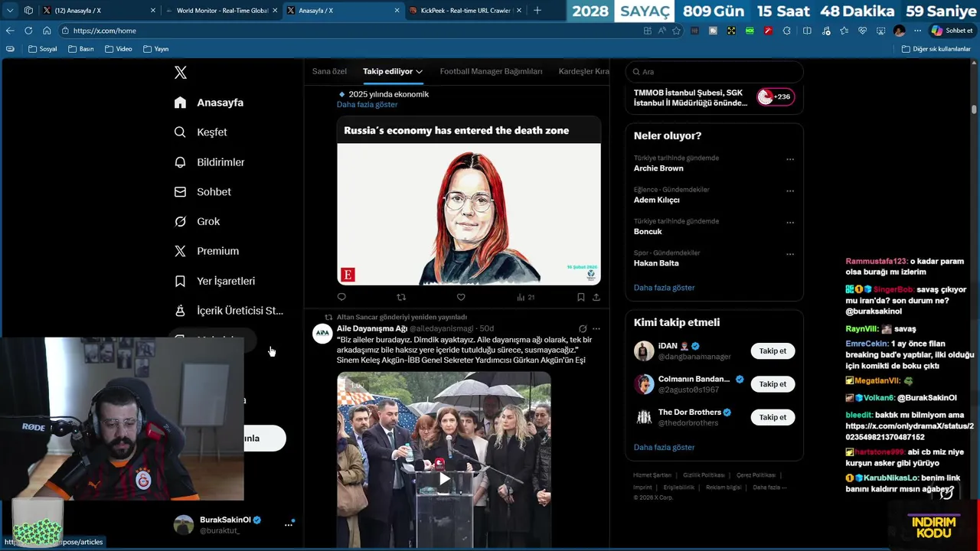
Task: Click Sohbet et Copilot button
Action: click(x=952, y=31)
